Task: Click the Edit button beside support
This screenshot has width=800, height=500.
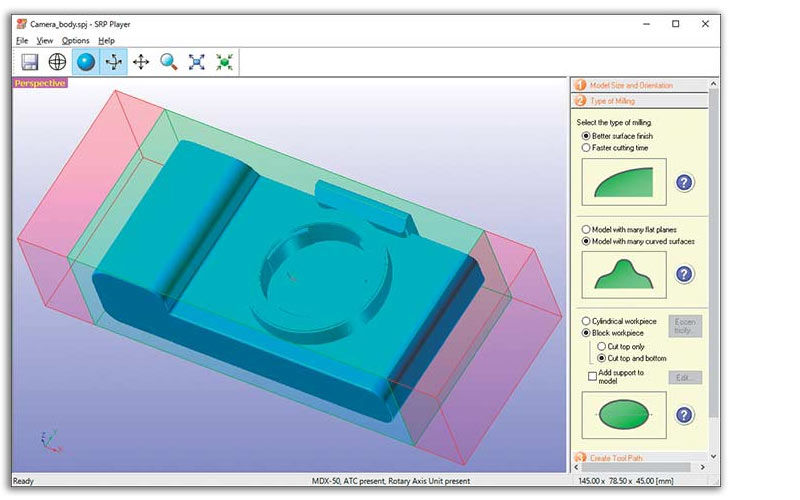Action: pyautogui.click(x=685, y=378)
